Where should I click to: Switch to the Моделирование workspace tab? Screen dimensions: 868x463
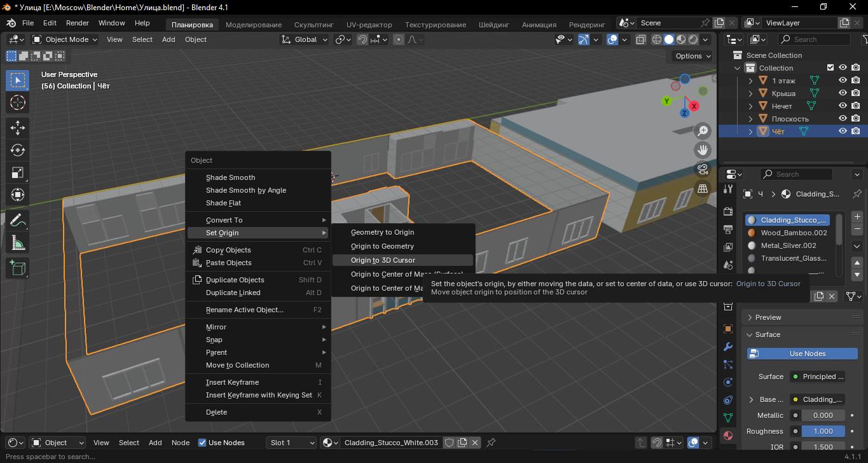[x=253, y=24]
